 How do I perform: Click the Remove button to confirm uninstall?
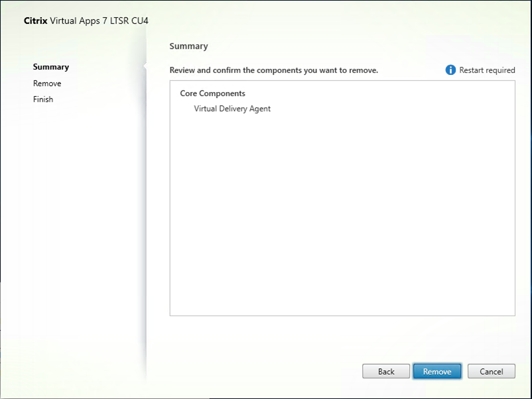[x=437, y=371]
